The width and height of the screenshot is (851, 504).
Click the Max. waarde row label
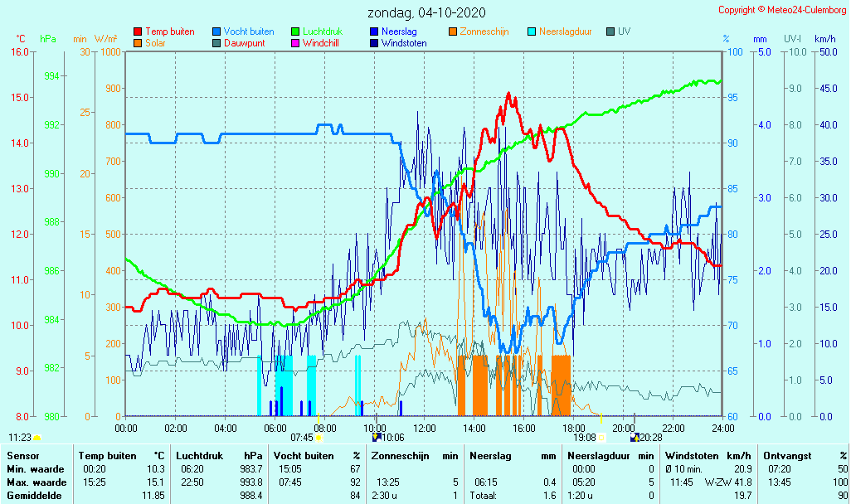pyautogui.click(x=36, y=482)
